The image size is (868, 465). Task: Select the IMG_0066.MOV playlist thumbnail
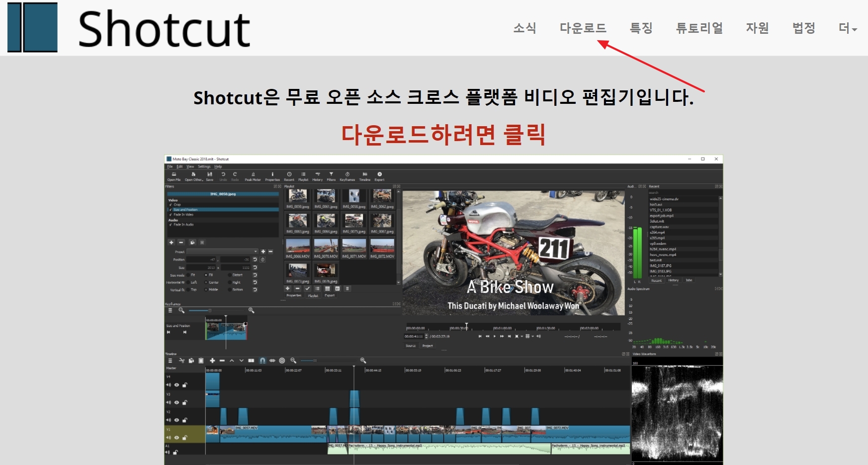[x=298, y=248]
